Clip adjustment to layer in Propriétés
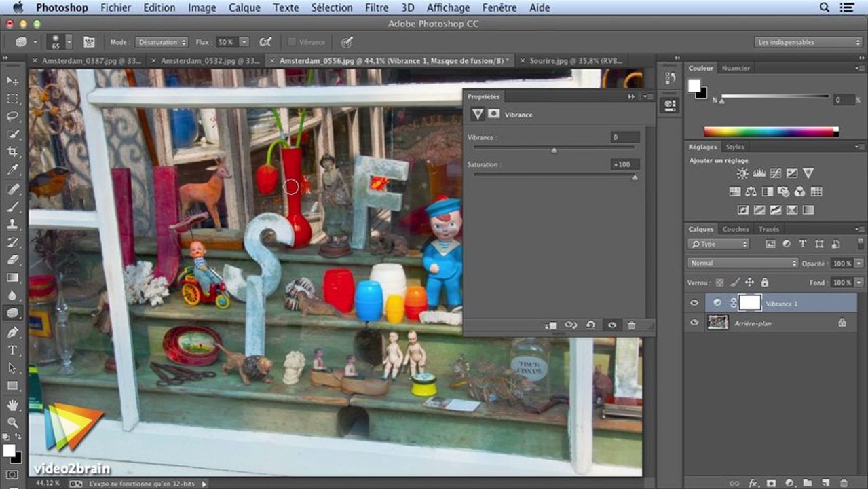The height and width of the screenshot is (489, 868). click(x=551, y=326)
